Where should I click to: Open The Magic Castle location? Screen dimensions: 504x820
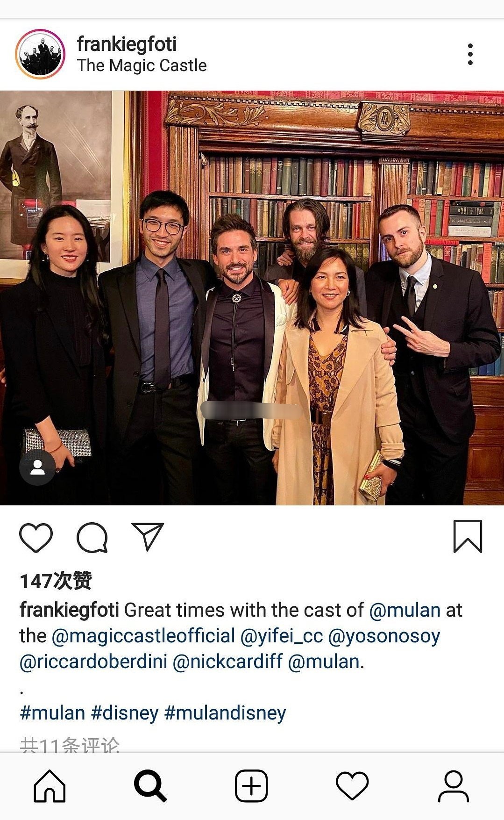(142, 65)
